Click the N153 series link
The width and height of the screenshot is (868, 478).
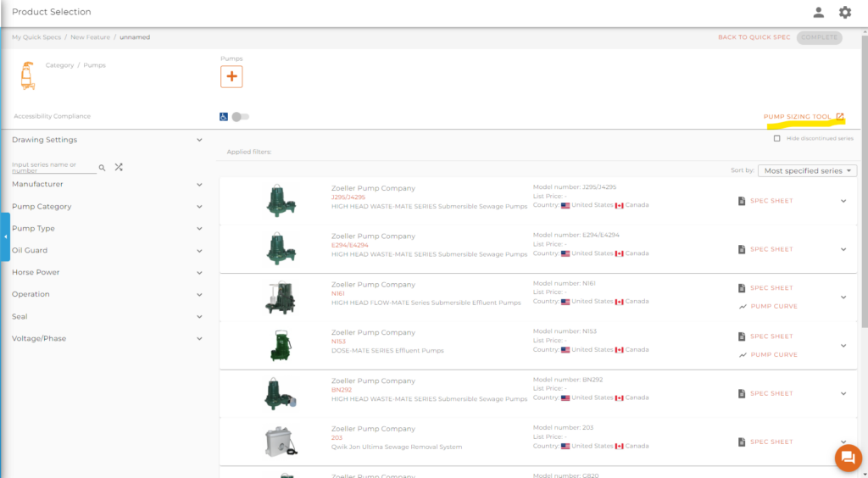338,342
